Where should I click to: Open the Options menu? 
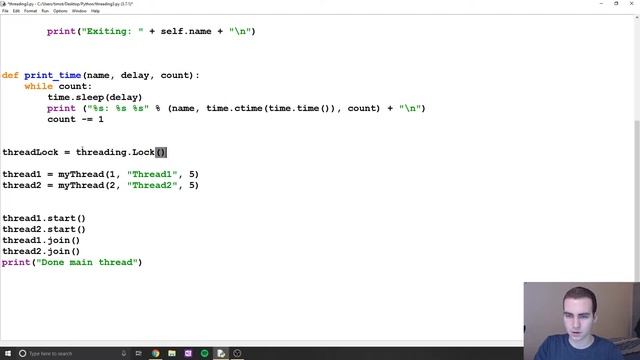[60, 11]
